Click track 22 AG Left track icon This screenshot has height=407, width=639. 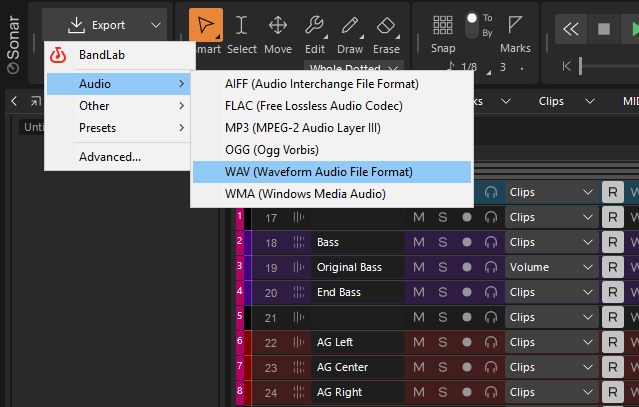point(299,342)
